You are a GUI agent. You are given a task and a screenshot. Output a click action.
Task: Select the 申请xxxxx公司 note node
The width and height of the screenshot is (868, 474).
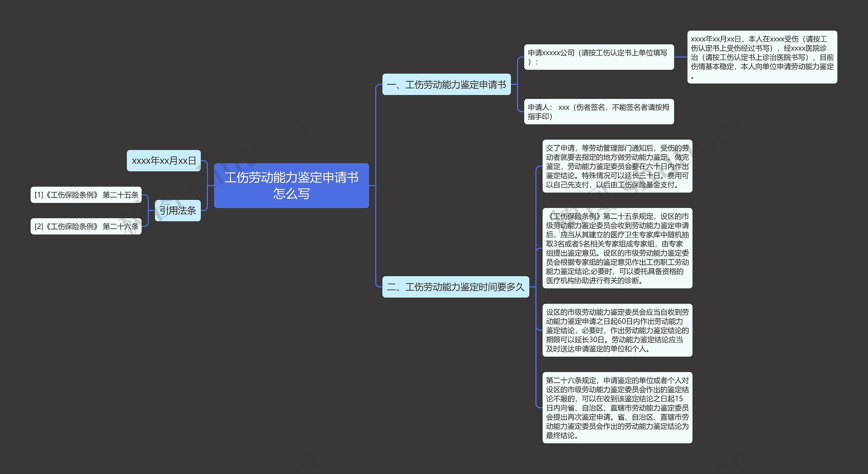[598, 57]
